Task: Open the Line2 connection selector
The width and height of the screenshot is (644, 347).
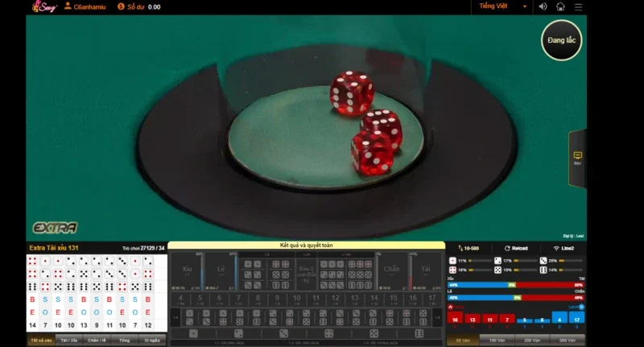Action: tap(563, 248)
